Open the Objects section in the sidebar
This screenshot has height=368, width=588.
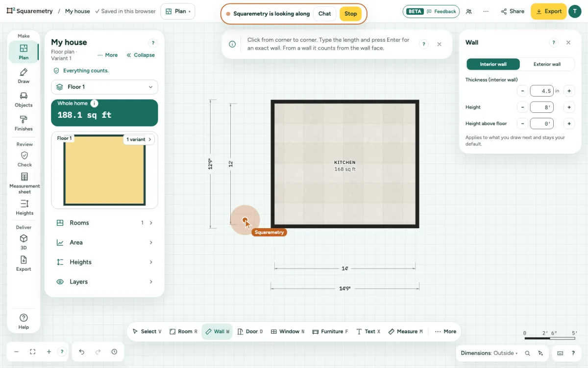(x=24, y=100)
